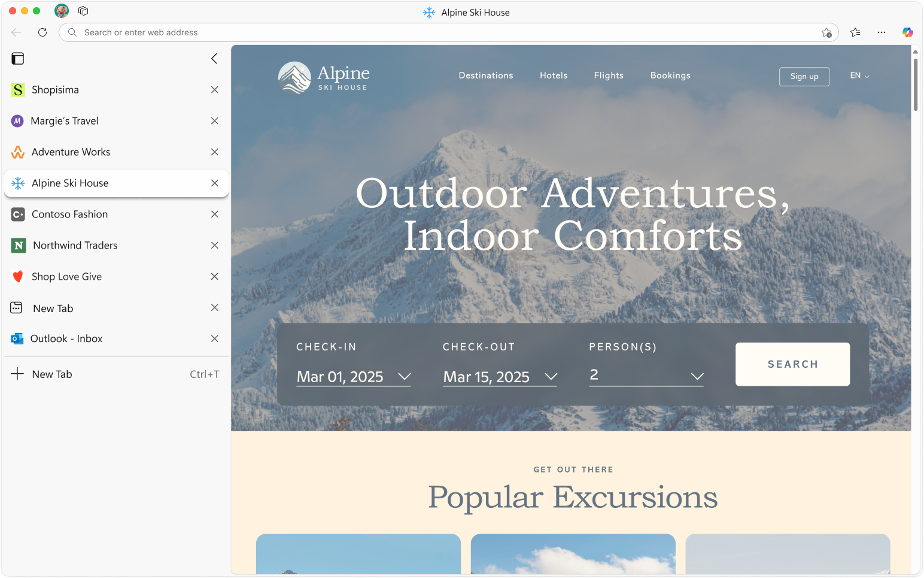Open the Destinations nav link
924x578 pixels.
[486, 75]
